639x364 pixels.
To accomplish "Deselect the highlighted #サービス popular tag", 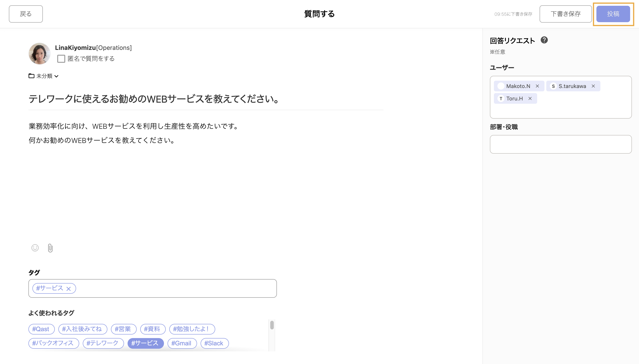I will tap(145, 343).
